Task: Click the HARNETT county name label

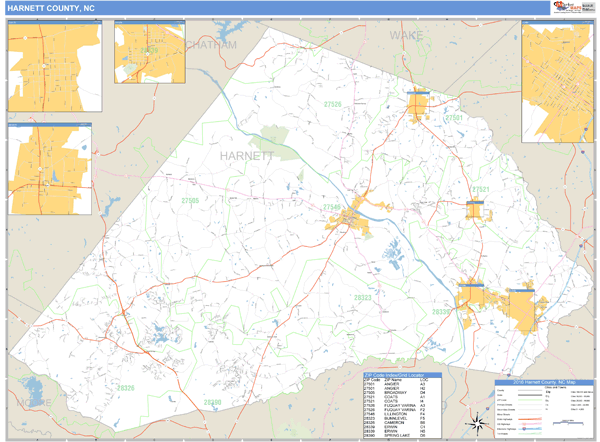Action: [x=246, y=157]
